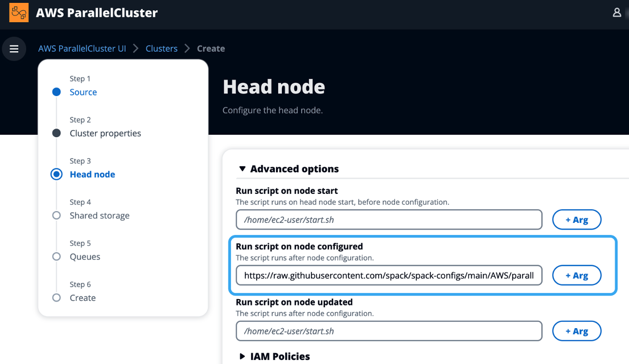The image size is (629, 364).
Task: Navigate to AWS ParallelCluster UI breadcrumb
Action: pyautogui.click(x=82, y=48)
